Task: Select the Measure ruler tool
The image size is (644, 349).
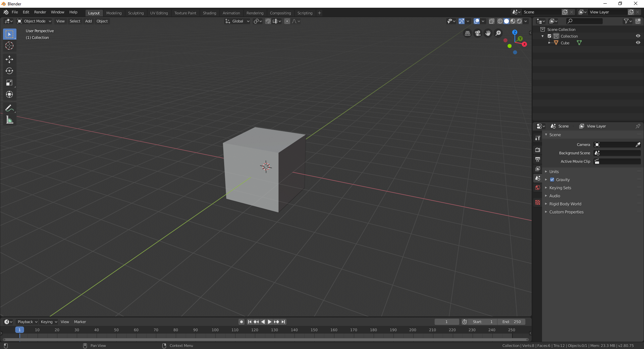Action: pyautogui.click(x=9, y=120)
